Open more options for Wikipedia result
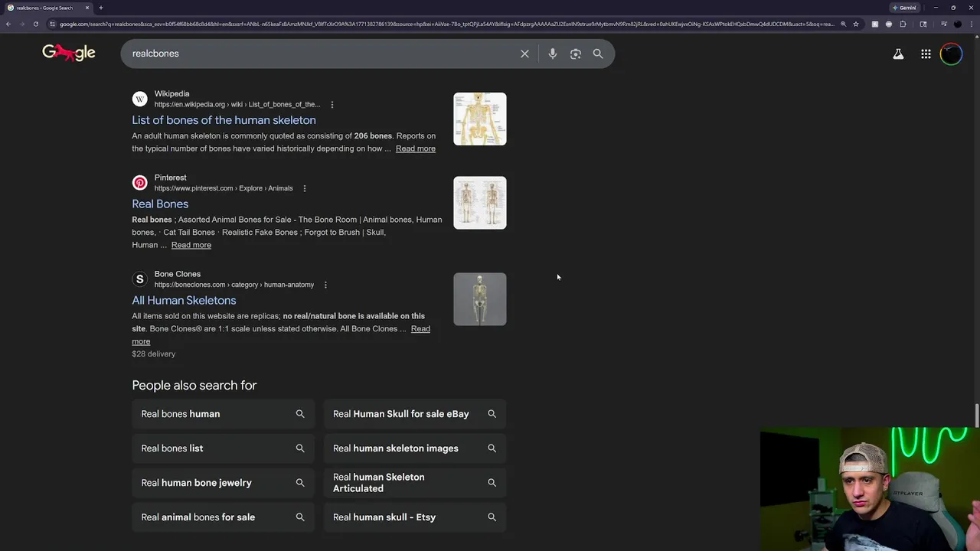Image resolution: width=980 pixels, height=551 pixels. tap(332, 105)
